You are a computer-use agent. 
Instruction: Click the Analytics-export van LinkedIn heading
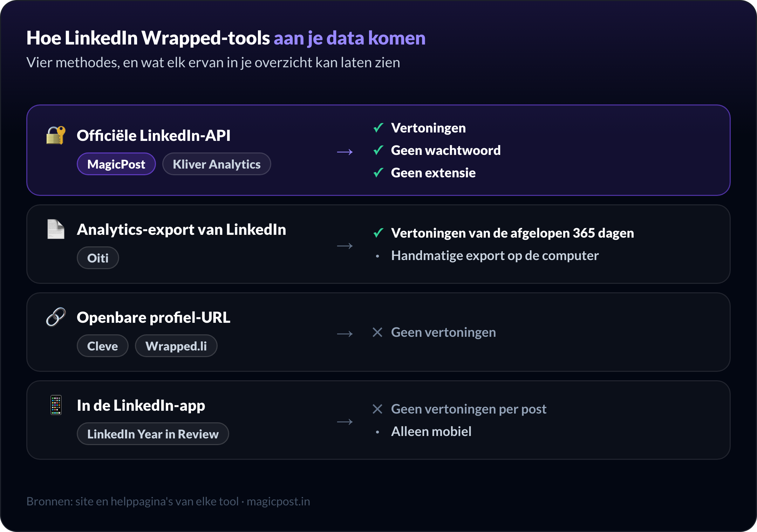pyautogui.click(x=182, y=230)
